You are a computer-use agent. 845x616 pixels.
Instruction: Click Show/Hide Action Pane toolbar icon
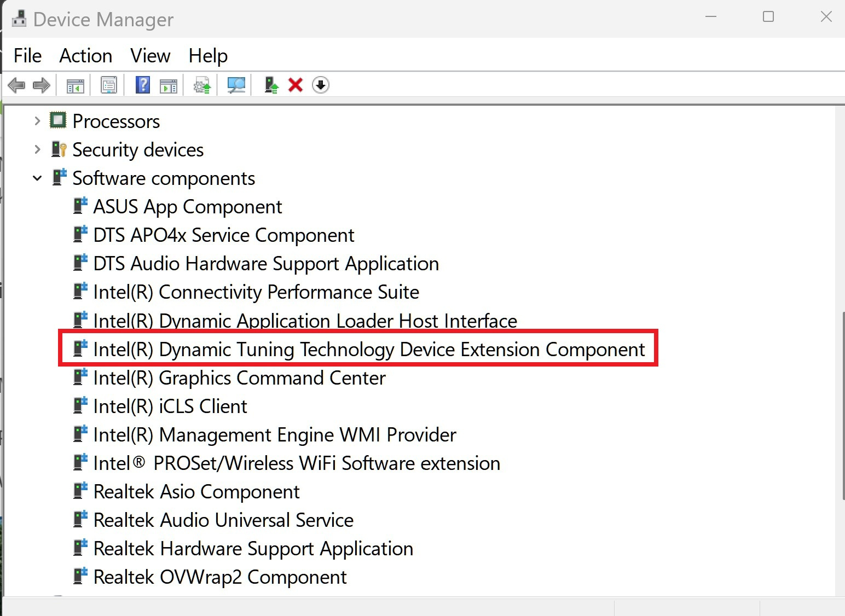[x=169, y=85]
